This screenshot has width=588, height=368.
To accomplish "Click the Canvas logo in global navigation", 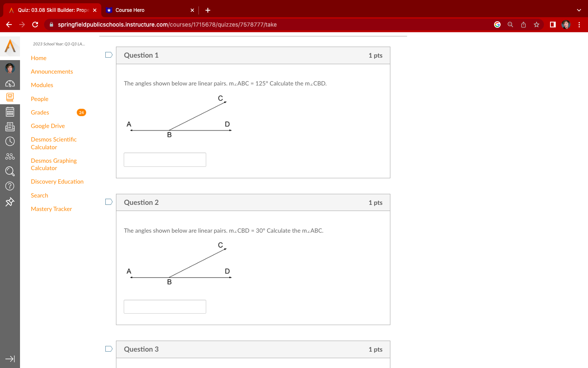I will (10, 46).
